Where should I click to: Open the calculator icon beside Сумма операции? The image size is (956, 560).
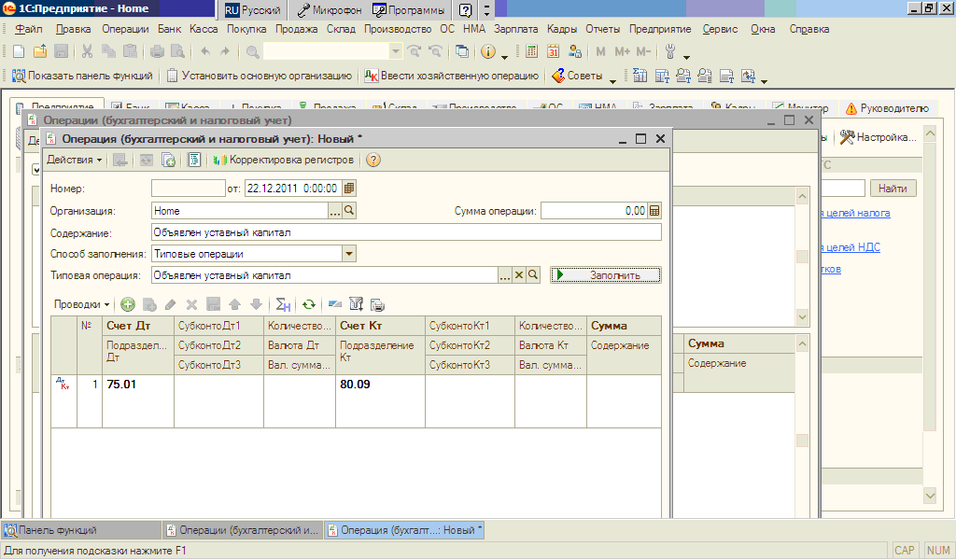tap(654, 210)
